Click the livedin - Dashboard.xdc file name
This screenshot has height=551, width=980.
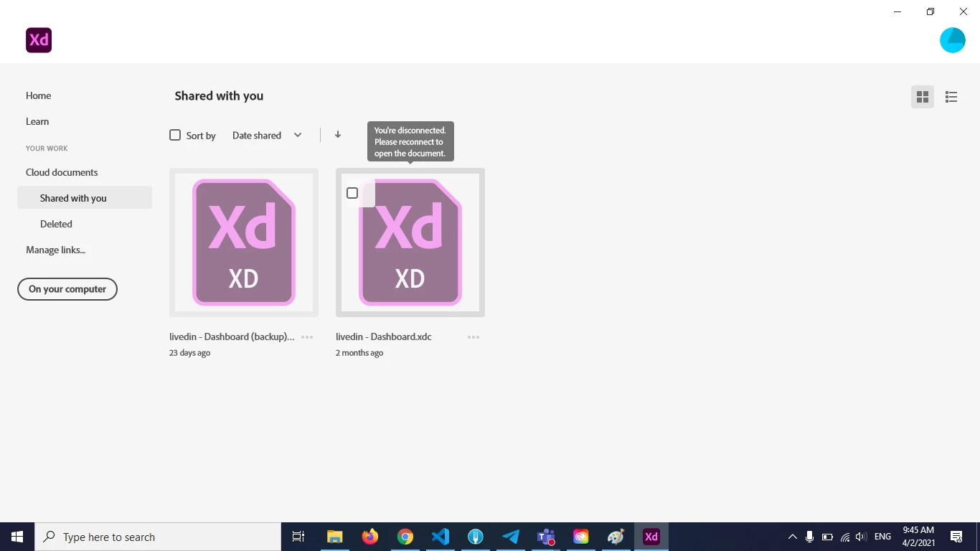(384, 336)
